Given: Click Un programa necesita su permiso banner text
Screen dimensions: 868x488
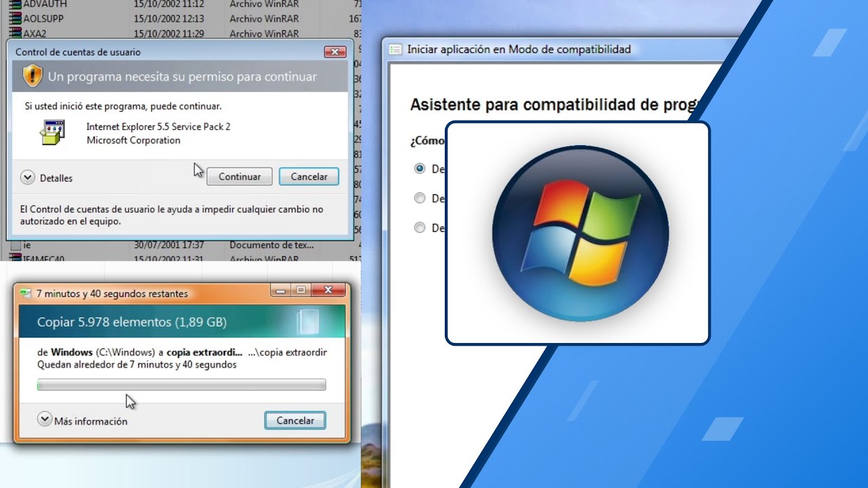Looking at the screenshot, I should 182,77.
